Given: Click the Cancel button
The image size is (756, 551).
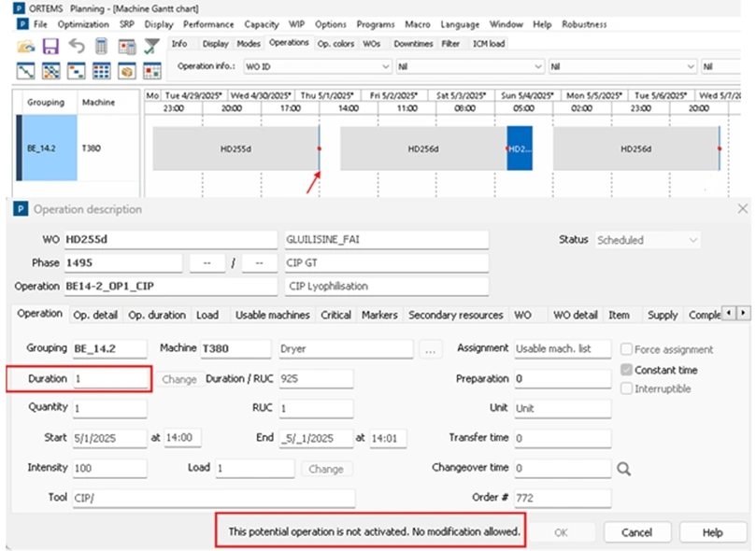Looking at the screenshot, I should [636, 532].
